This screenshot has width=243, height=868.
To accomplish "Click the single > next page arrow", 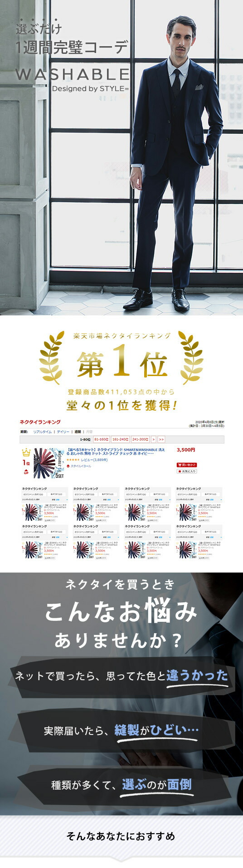I will (x=154, y=439).
